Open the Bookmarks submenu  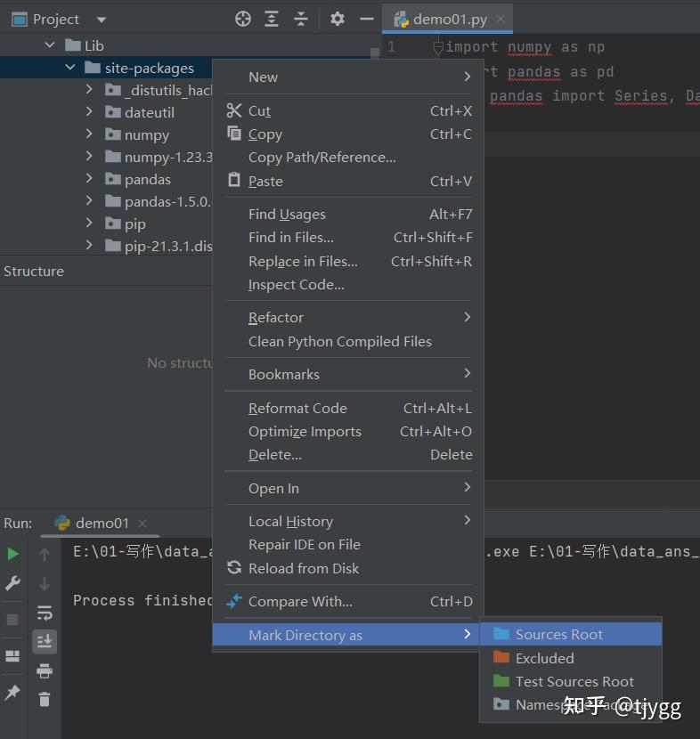(x=348, y=374)
